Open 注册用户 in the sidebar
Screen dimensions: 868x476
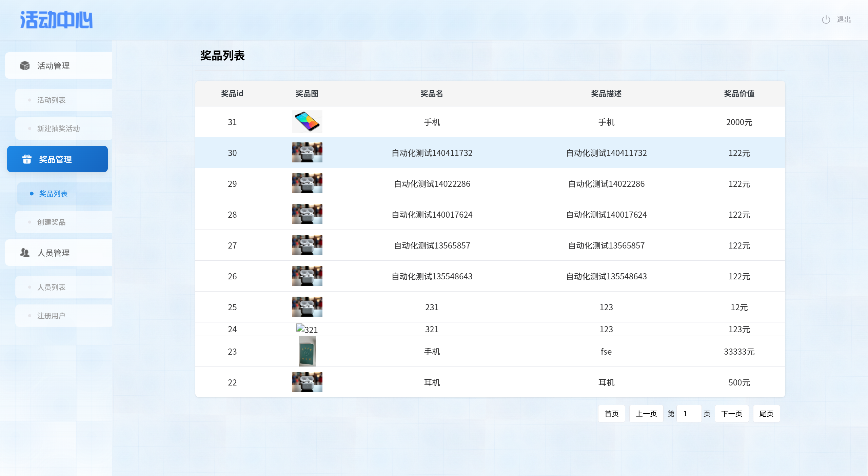coord(51,316)
